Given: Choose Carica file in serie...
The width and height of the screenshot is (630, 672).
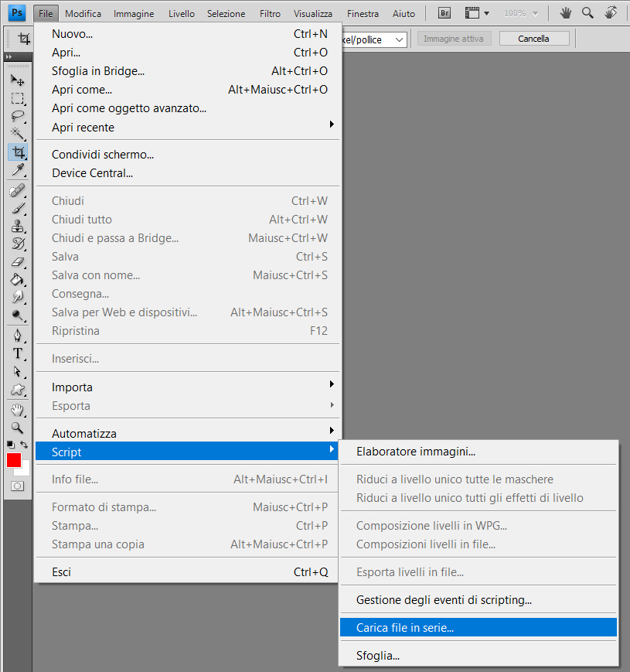Looking at the screenshot, I should [478, 627].
